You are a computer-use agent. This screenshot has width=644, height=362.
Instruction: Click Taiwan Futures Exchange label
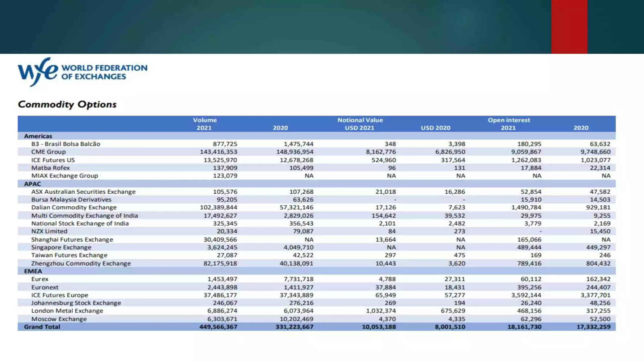69,255
